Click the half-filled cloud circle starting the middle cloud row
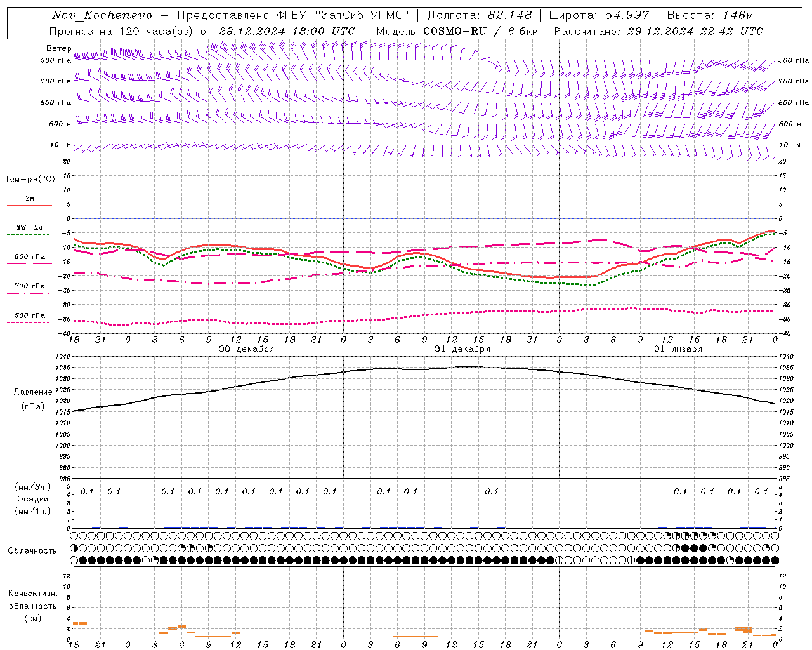 74,548
